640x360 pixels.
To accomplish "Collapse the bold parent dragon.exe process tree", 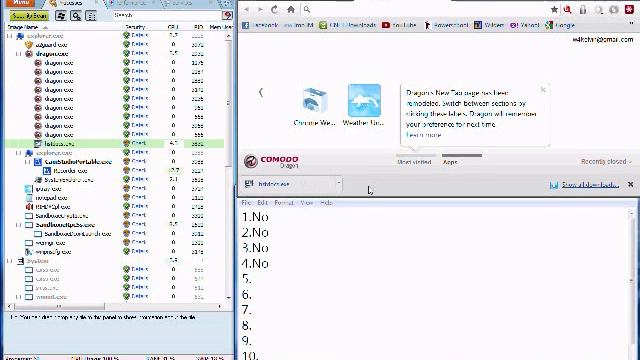I will (18, 54).
